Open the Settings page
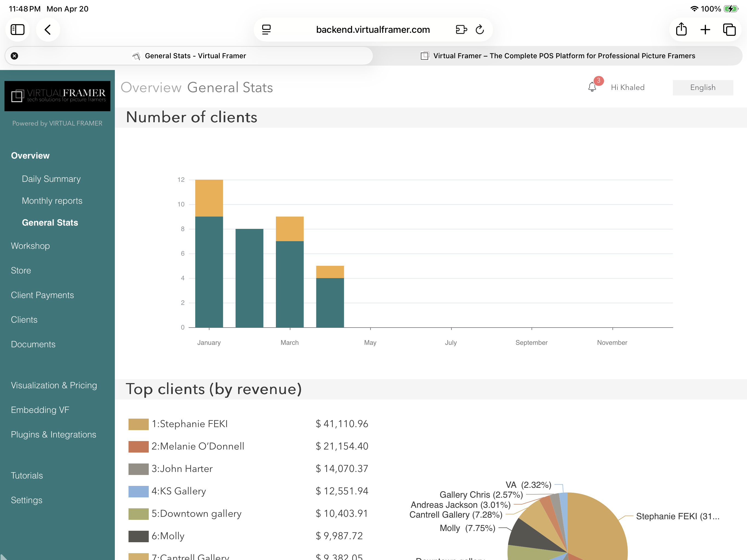The height and width of the screenshot is (560, 747). [26, 500]
